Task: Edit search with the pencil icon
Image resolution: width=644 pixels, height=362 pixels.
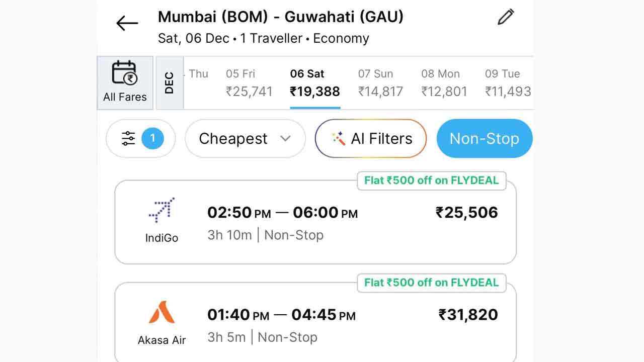Action: tap(506, 18)
